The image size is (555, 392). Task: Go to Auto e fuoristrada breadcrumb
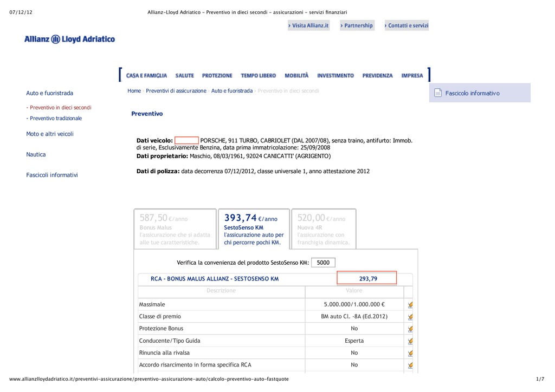[x=232, y=91]
